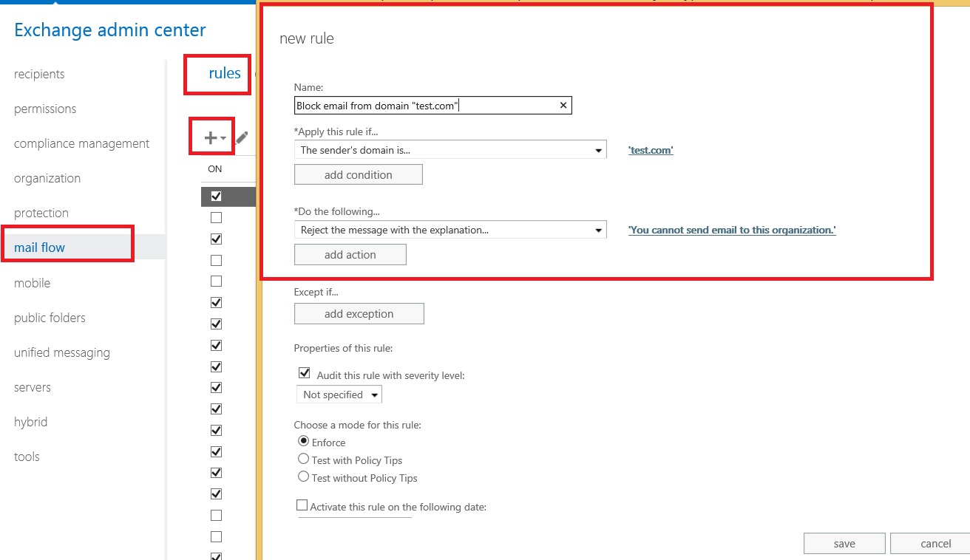
Task: Open the protection section
Action: point(41,212)
